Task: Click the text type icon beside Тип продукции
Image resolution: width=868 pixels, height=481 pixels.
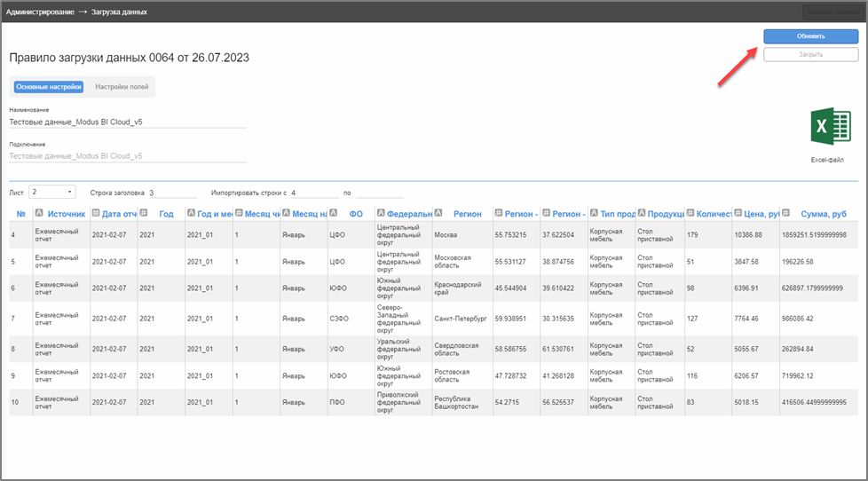Action: pyautogui.click(x=593, y=213)
